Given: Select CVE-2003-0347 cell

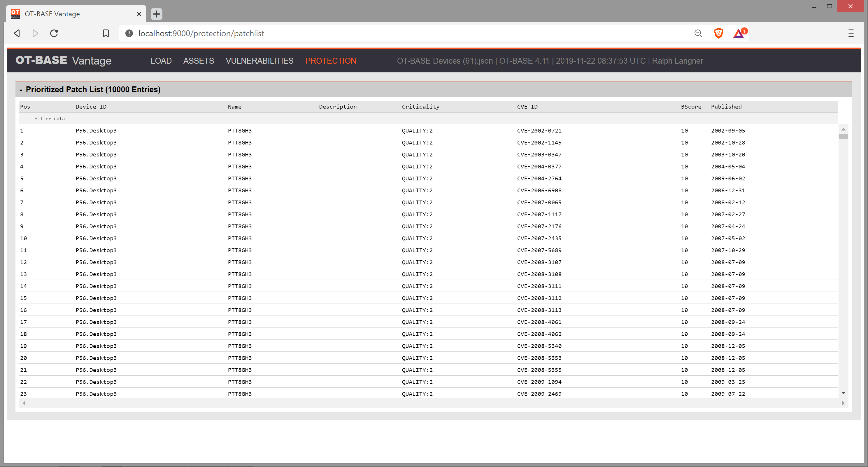Looking at the screenshot, I should [x=539, y=154].
